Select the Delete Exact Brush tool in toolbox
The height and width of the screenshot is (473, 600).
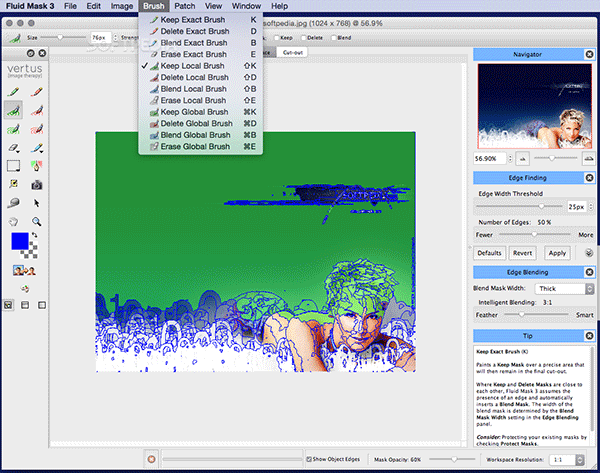37,92
